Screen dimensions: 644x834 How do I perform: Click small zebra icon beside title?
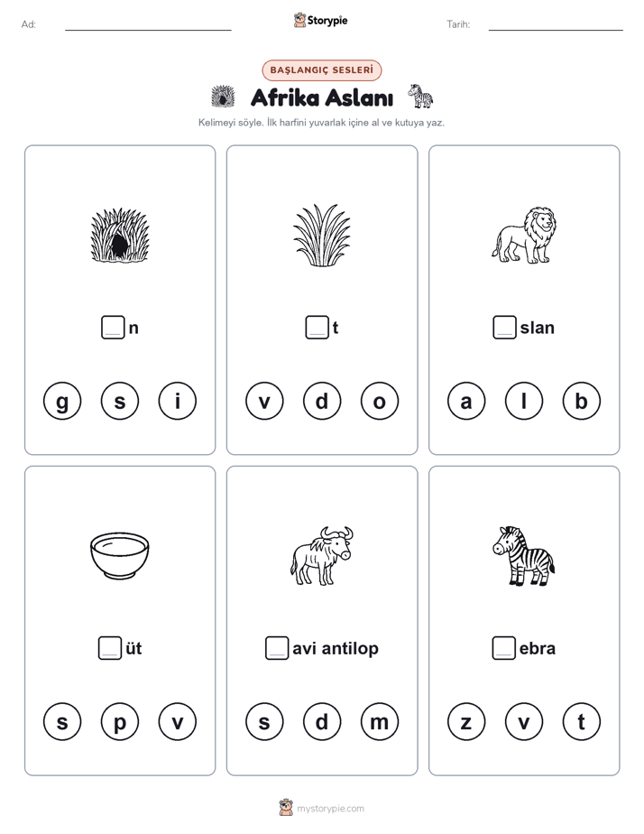pyautogui.click(x=420, y=96)
